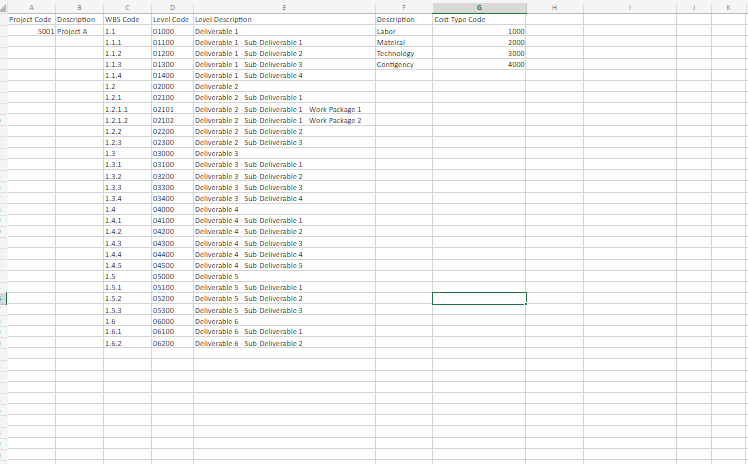748x464 pixels.
Task: Select the 'Deliverable 3' cell
Action: pyautogui.click(x=284, y=154)
